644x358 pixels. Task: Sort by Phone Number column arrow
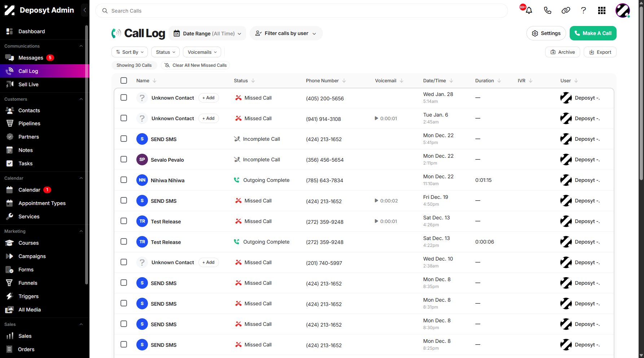(344, 81)
